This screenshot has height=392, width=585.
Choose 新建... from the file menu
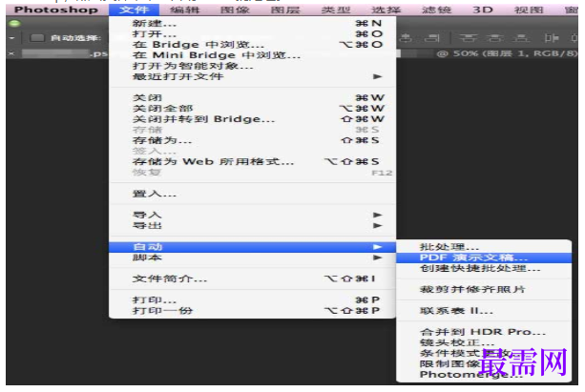(252, 24)
